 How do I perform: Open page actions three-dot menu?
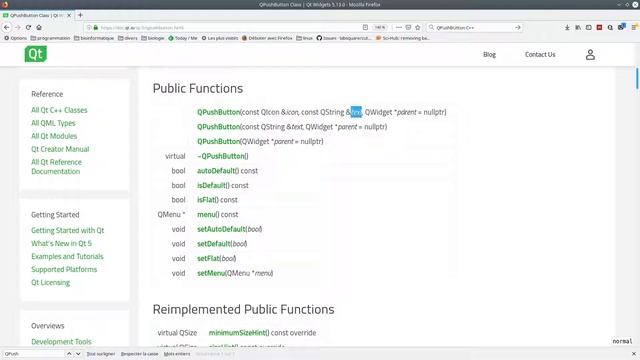click(x=399, y=27)
